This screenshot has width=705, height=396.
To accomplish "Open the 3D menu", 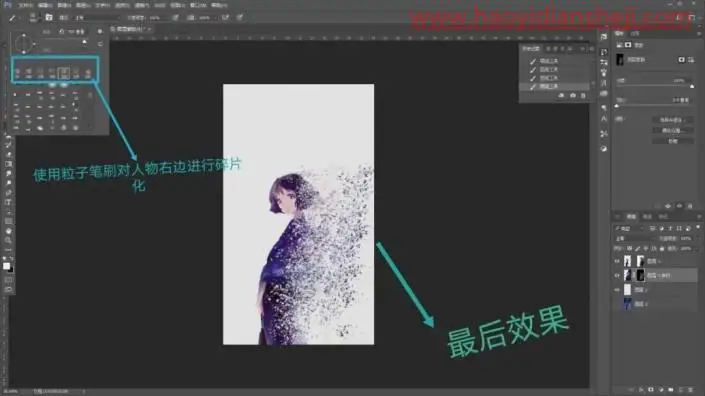I will pos(159,5).
